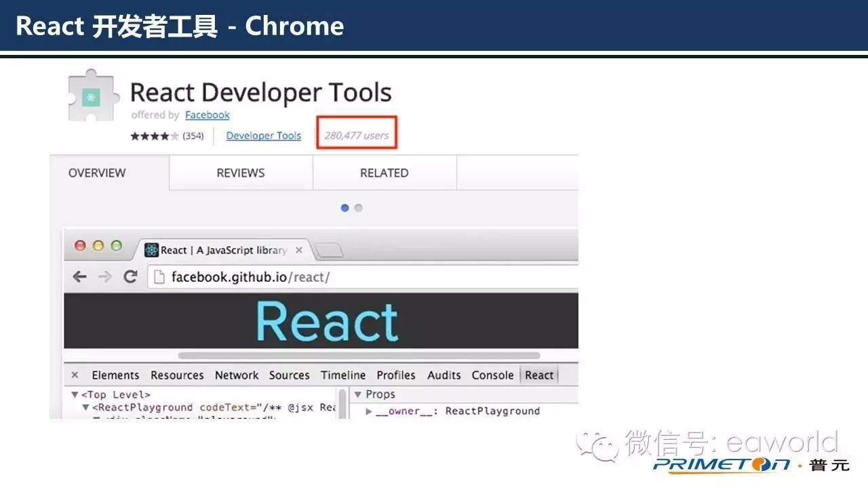Select the second gray carousel dot
The width and height of the screenshot is (868, 488).
click(x=359, y=208)
